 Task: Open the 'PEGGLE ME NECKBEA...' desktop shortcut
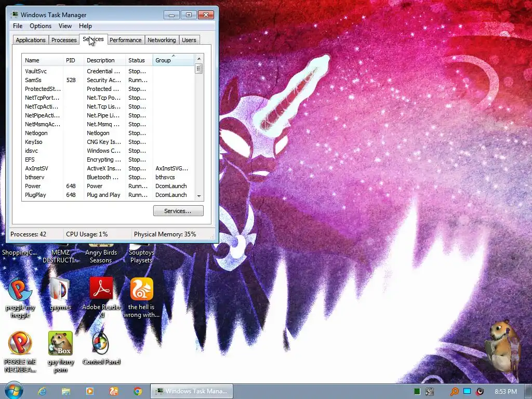20,352
